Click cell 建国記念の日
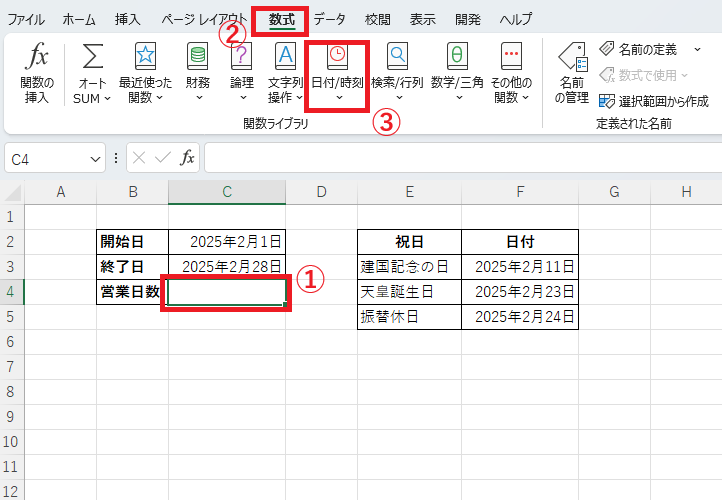The height and width of the screenshot is (500, 722). click(409, 267)
